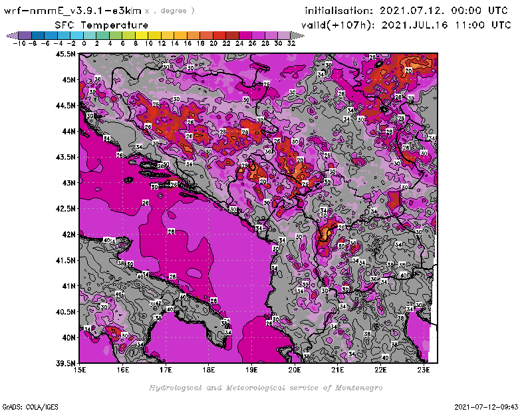Image resolution: width=532 pixels, height=411 pixels.
Task: Click the legend swatch between 2 and 4
Action: pos(102,35)
